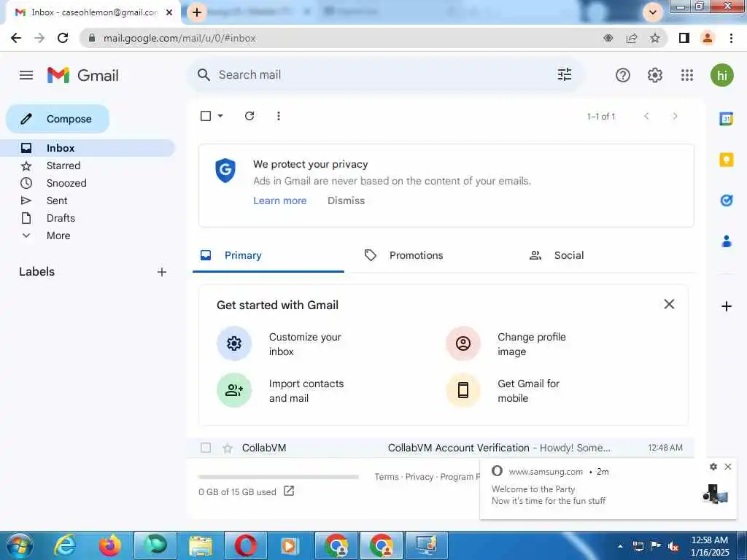
Task: Switch to the Social tab
Action: 569,256
